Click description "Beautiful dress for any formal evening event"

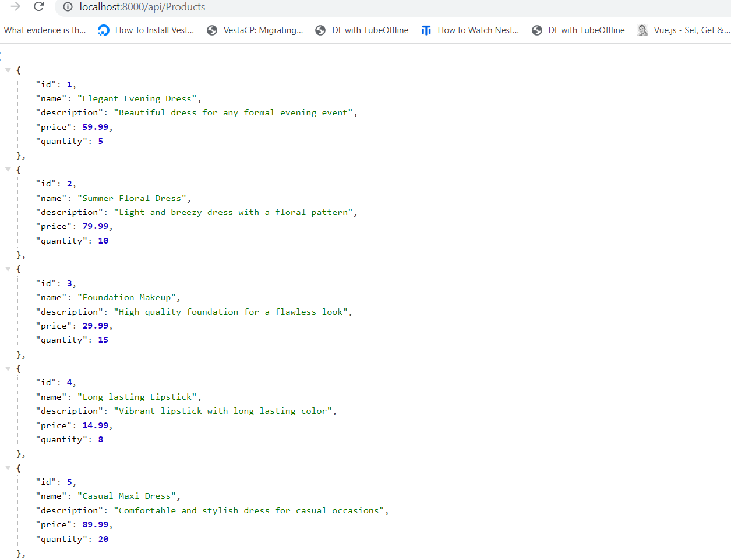coord(233,112)
